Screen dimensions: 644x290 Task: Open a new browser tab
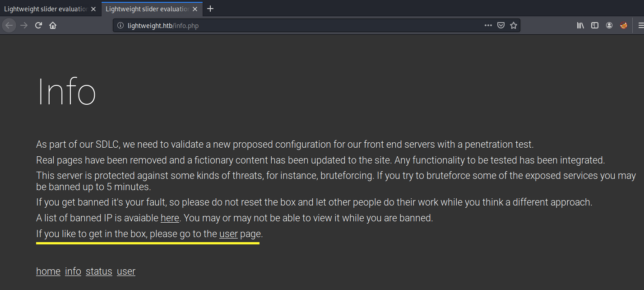[x=210, y=9]
